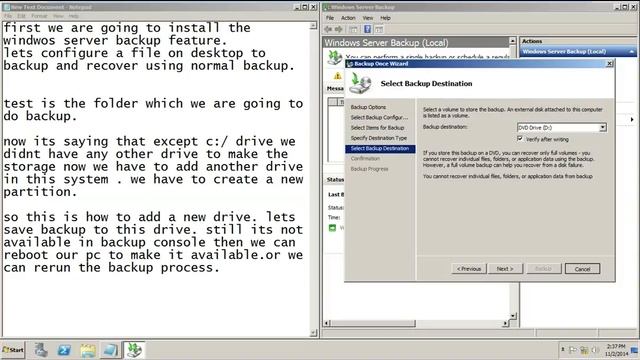Click the Action Center flag tray icon
Viewport: 640px width, 360px height.
pyautogui.click(x=573, y=350)
